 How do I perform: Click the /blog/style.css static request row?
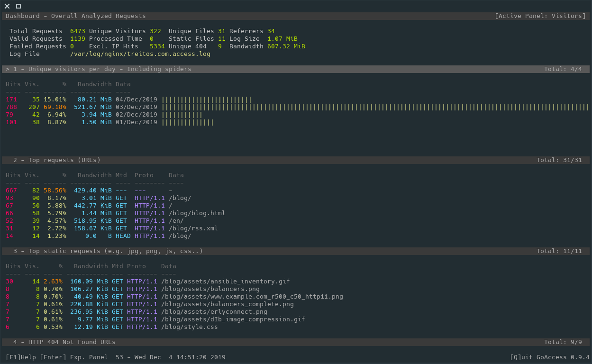189,327
